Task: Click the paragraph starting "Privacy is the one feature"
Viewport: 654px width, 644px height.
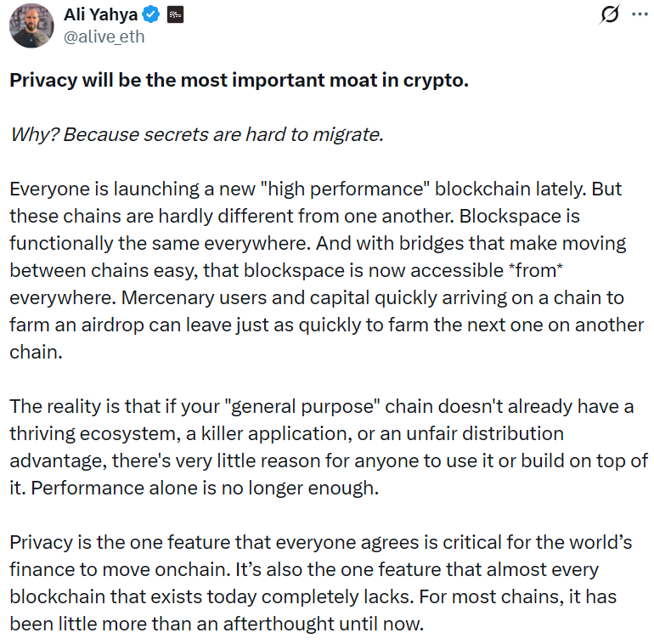Action: [327, 583]
